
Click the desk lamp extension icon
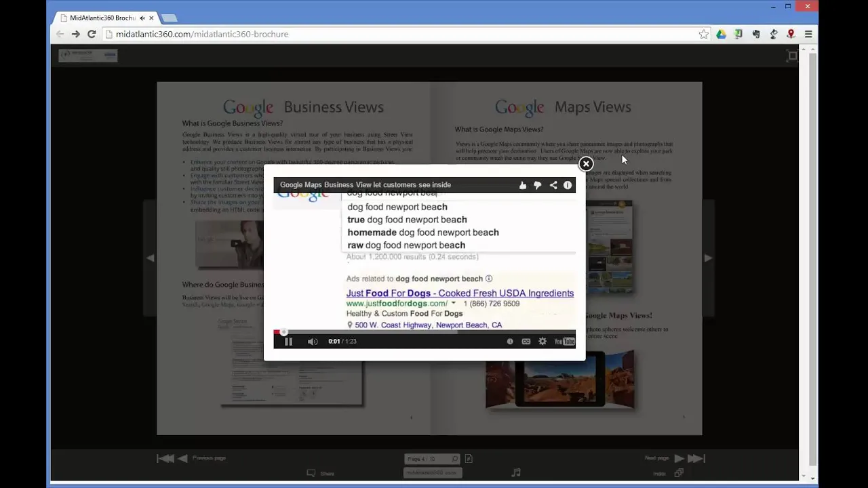pos(773,34)
